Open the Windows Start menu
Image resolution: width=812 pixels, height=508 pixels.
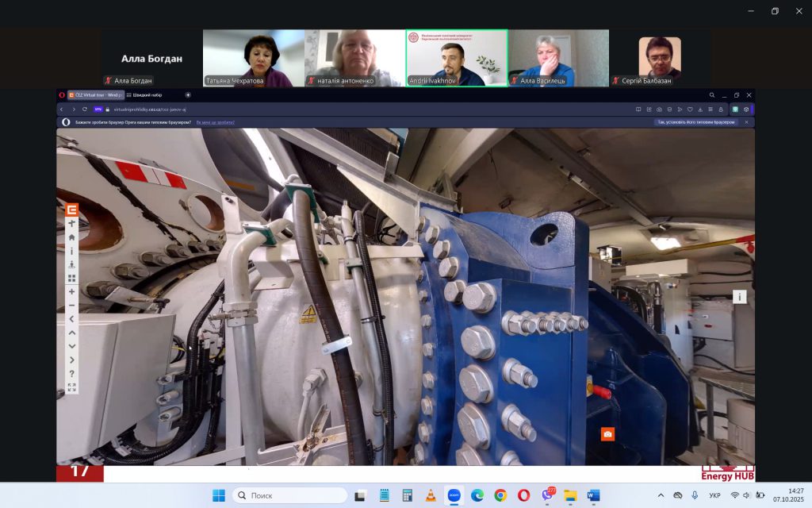pos(219,495)
